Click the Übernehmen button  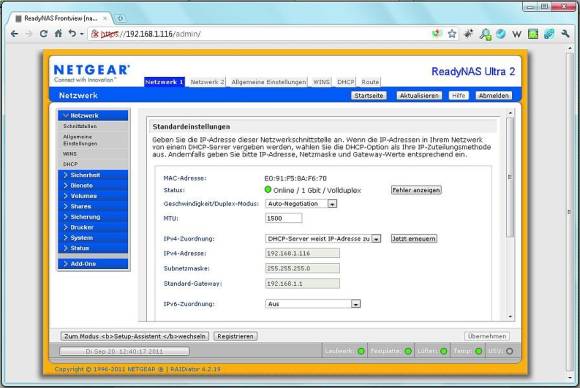tap(487, 336)
